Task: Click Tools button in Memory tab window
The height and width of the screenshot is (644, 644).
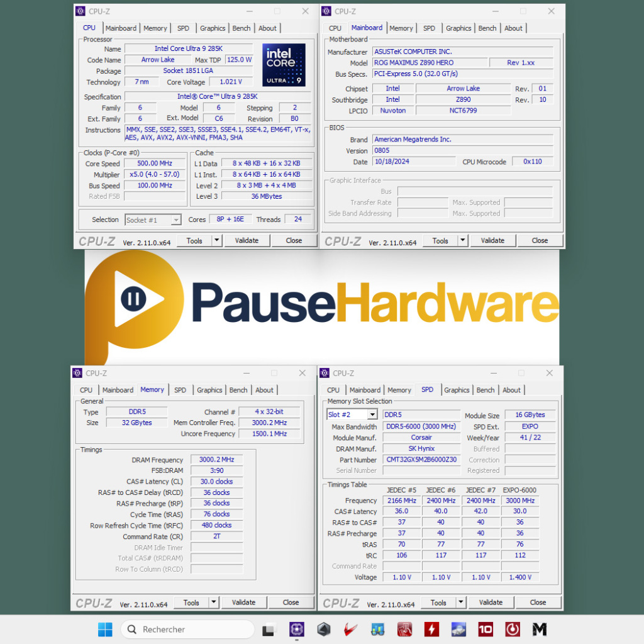Action: (x=191, y=602)
